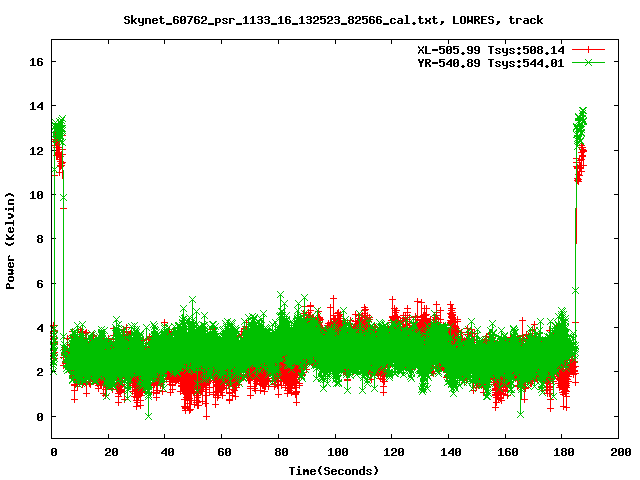Click the 'Power (Kelvin)' y-axis label

[x=10, y=241]
